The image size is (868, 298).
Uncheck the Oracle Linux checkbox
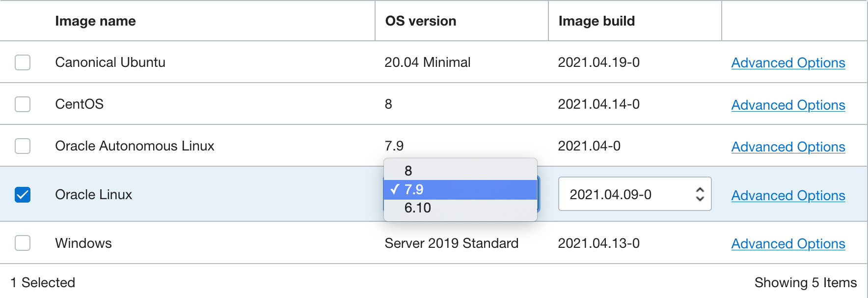[x=23, y=195]
